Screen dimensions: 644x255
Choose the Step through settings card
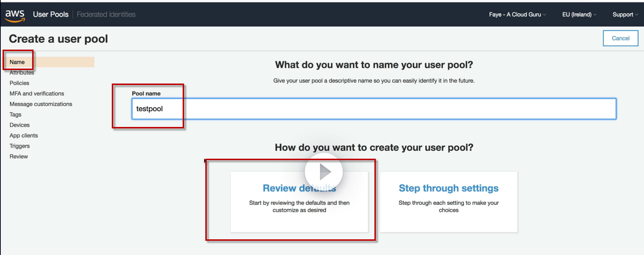[449, 202]
